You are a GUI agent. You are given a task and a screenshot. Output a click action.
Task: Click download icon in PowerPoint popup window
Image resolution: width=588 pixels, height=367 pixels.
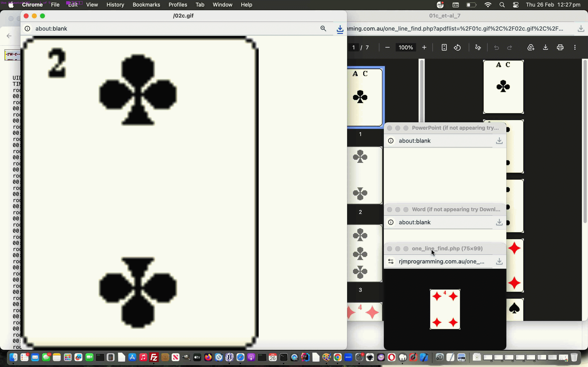[x=499, y=141]
